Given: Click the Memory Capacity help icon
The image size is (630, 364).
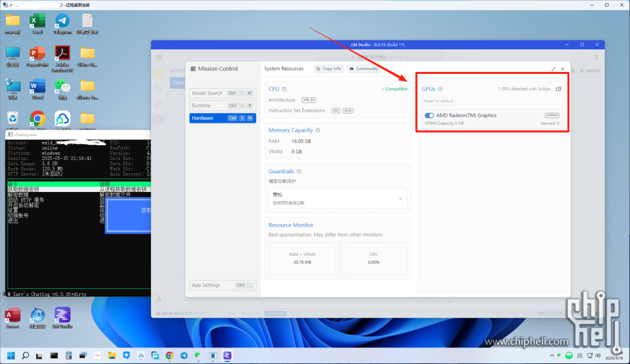Looking at the screenshot, I should (x=318, y=130).
